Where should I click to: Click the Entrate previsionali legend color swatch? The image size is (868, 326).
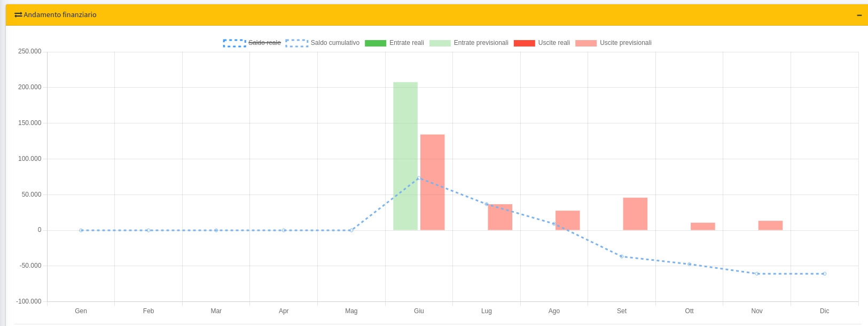(440, 43)
